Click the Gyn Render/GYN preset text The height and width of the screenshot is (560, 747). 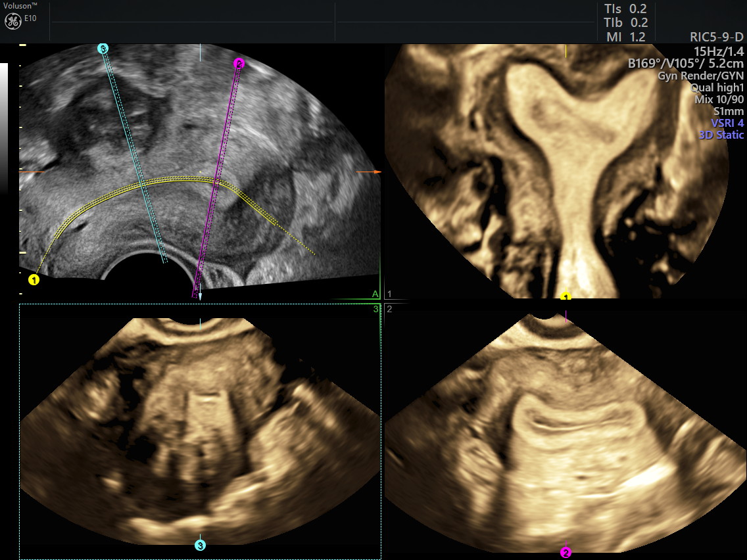pos(700,76)
